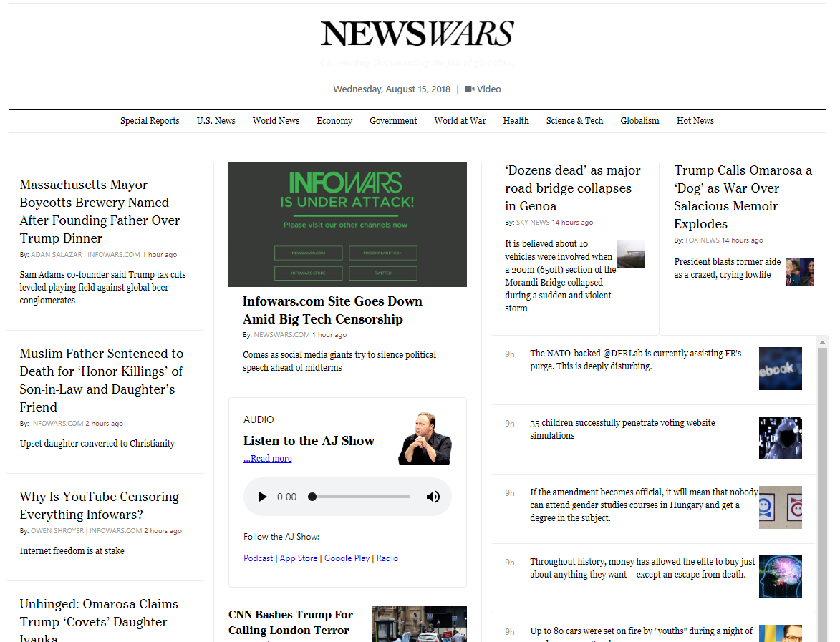Mute the audio player volume icon

[433, 497]
